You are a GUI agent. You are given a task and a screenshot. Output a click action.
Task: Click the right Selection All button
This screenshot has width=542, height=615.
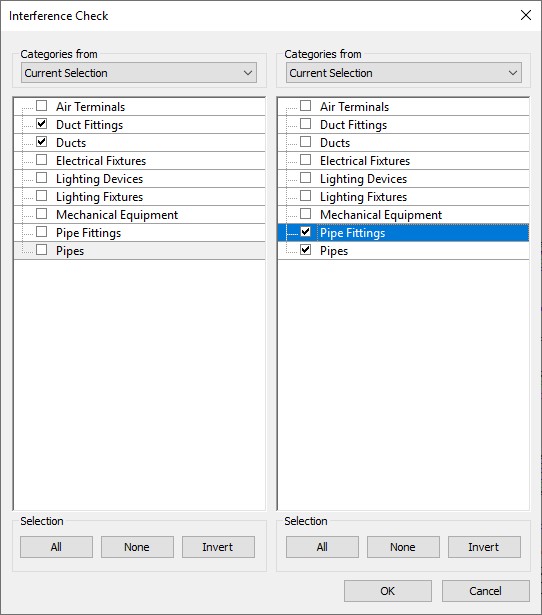pos(322,547)
